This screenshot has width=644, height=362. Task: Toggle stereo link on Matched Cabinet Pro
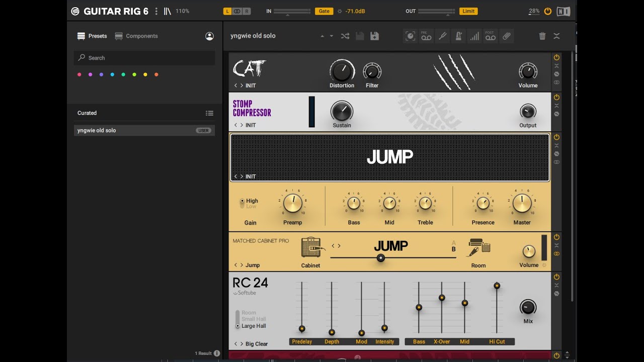click(556, 254)
